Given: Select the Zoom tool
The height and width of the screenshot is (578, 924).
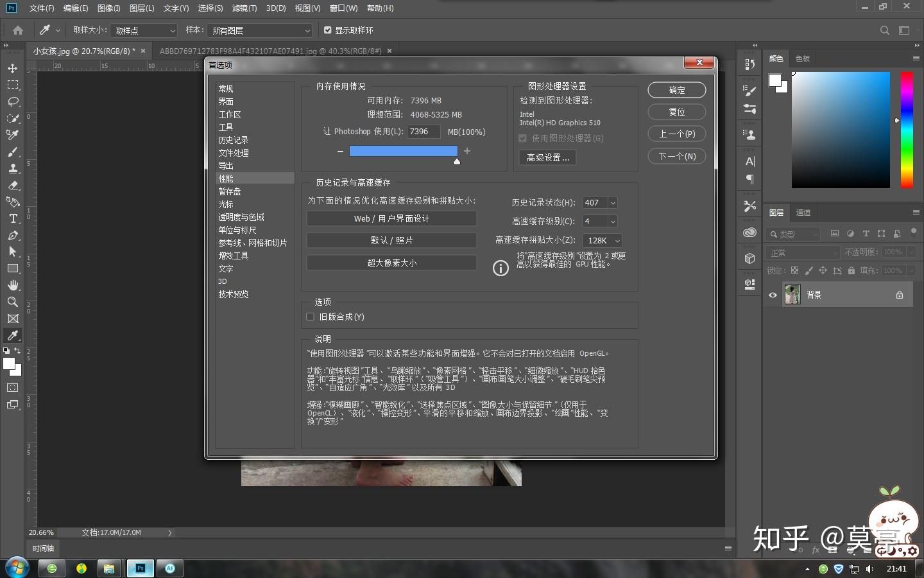Looking at the screenshot, I should coord(13,302).
